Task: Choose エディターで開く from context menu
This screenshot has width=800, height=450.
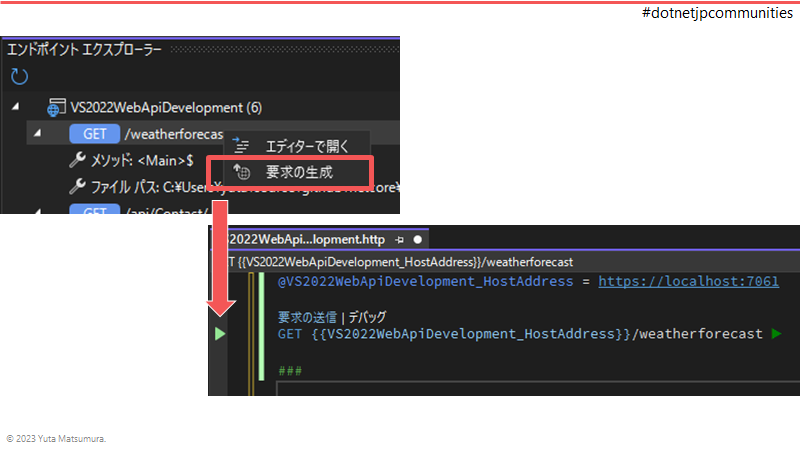Action: point(307,147)
